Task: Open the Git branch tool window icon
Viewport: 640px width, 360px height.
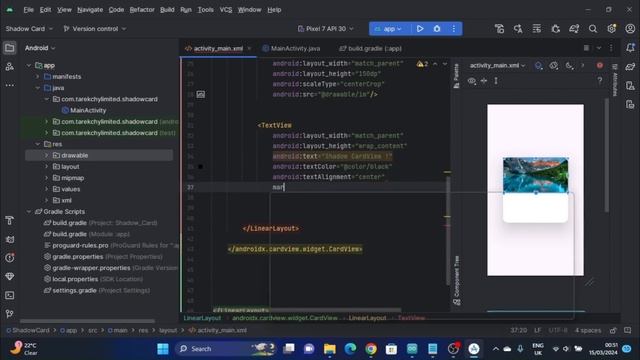Action: (x=9, y=313)
